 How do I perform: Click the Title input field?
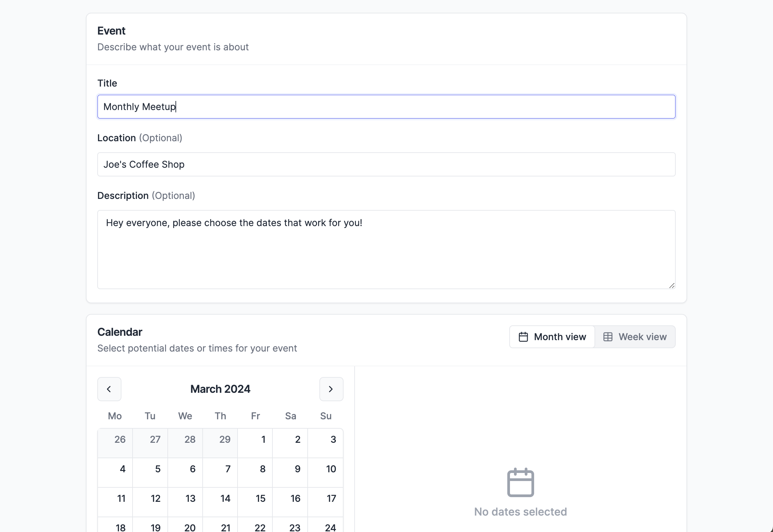click(386, 107)
